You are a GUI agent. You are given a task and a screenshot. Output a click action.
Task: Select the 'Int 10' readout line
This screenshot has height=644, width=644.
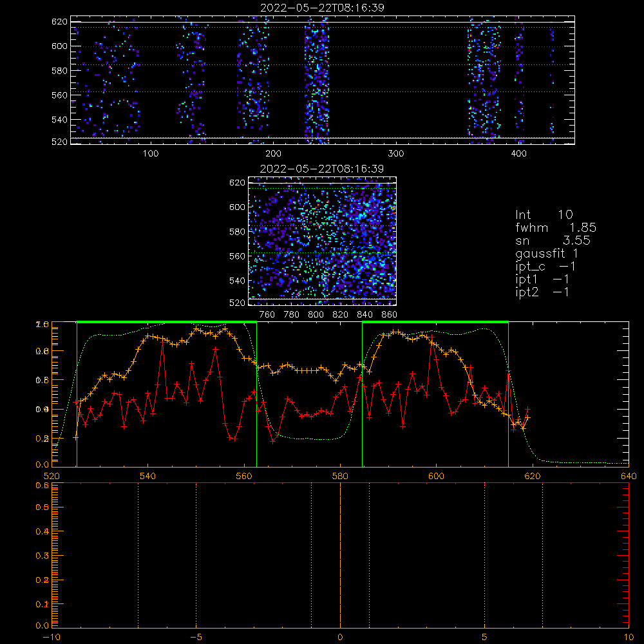click(544, 214)
